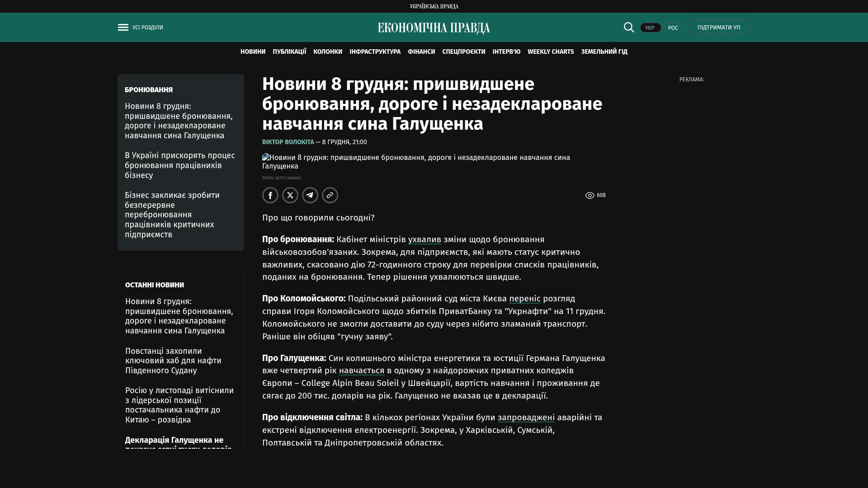Image resolution: width=868 pixels, height=488 pixels.
Task: Click the Українська правда top logo
Action: (x=434, y=6)
